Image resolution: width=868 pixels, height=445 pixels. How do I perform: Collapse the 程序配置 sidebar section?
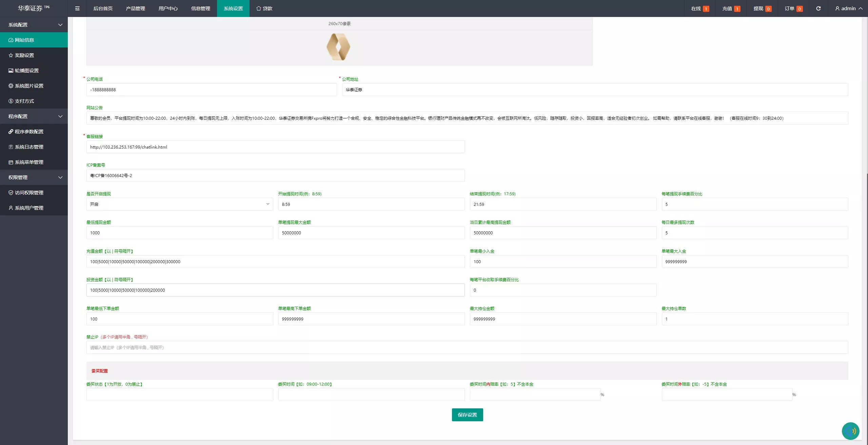pyautogui.click(x=34, y=116)
